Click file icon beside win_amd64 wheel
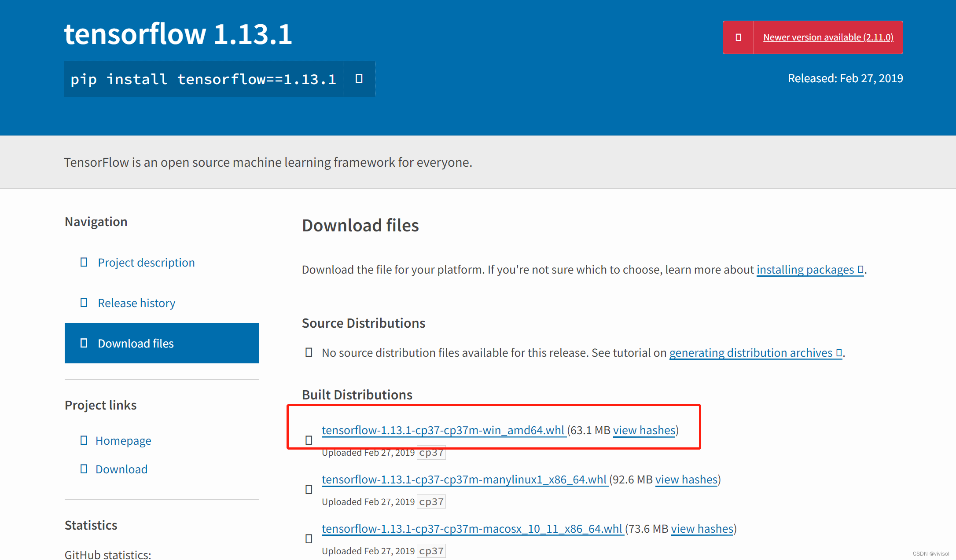The height and width of the screenshot is (560, 956). pos(309,440)
